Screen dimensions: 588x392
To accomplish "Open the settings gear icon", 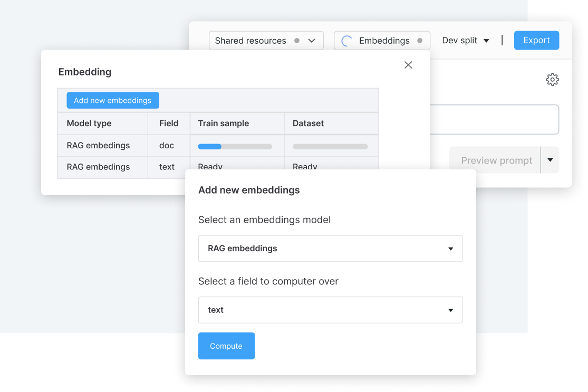I will (552, 80).
